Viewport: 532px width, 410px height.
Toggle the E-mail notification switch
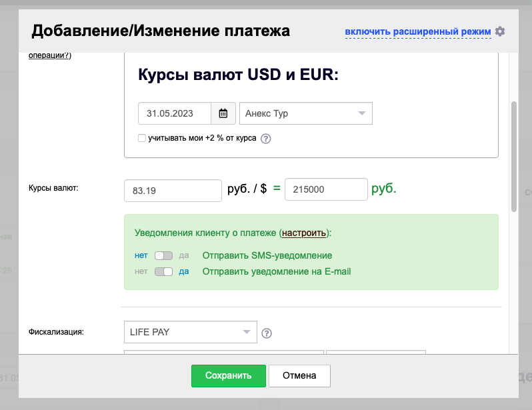163,271
